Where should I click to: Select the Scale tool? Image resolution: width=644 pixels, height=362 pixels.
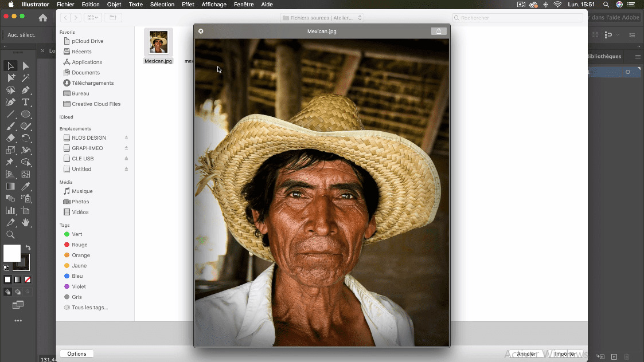pyautogui.click(x=10, y=150)
